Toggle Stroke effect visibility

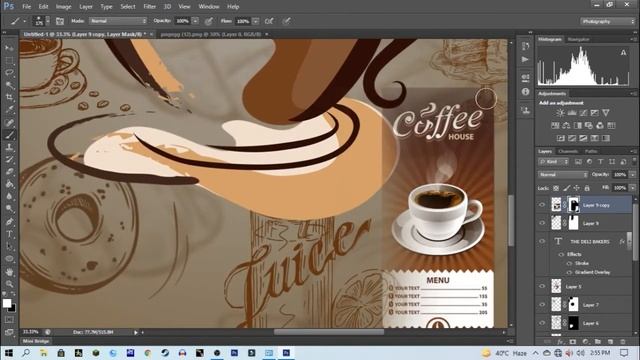[569, 263]
